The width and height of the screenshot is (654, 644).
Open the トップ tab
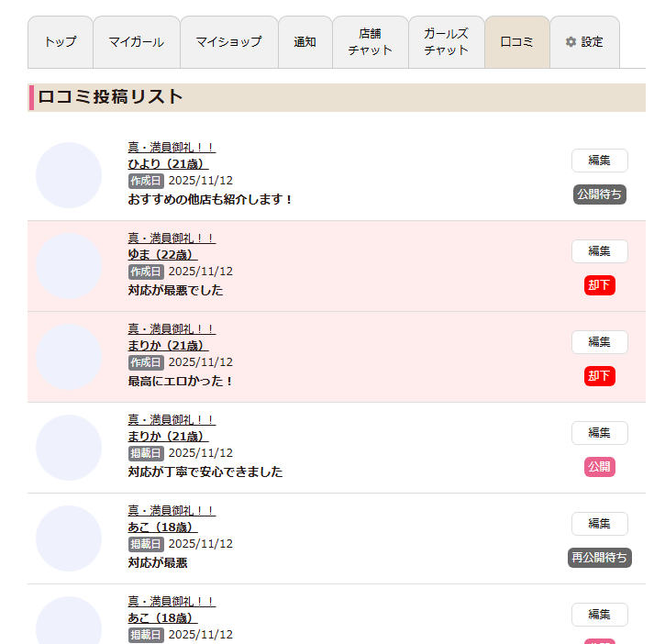click(x=61, y=42)
